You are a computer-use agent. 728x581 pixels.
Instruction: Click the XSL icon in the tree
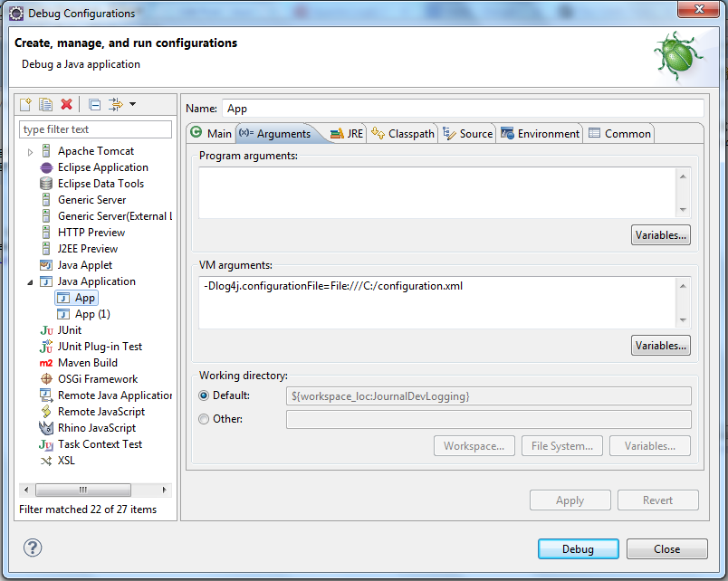click(x=46, y=461)
